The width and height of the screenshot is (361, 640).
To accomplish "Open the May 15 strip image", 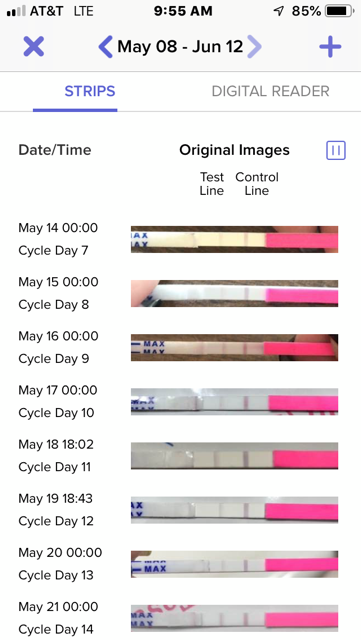I will point(234,293).
